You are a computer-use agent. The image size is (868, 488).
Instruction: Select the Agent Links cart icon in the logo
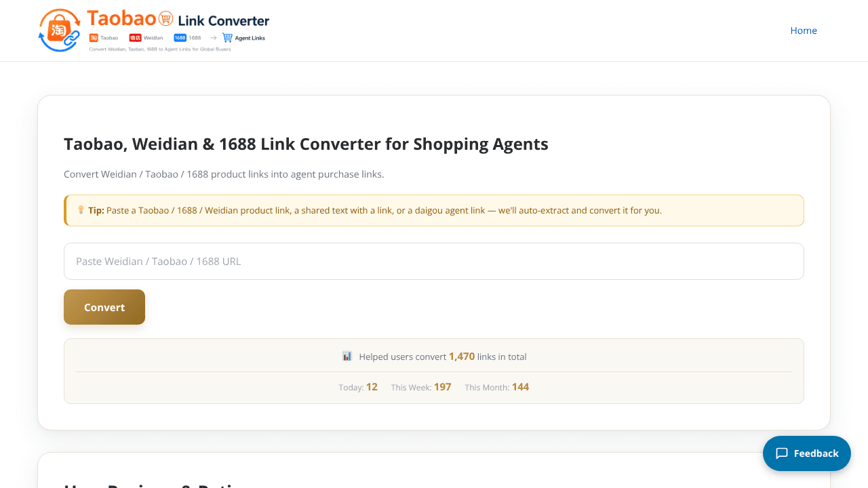[227, 38]
